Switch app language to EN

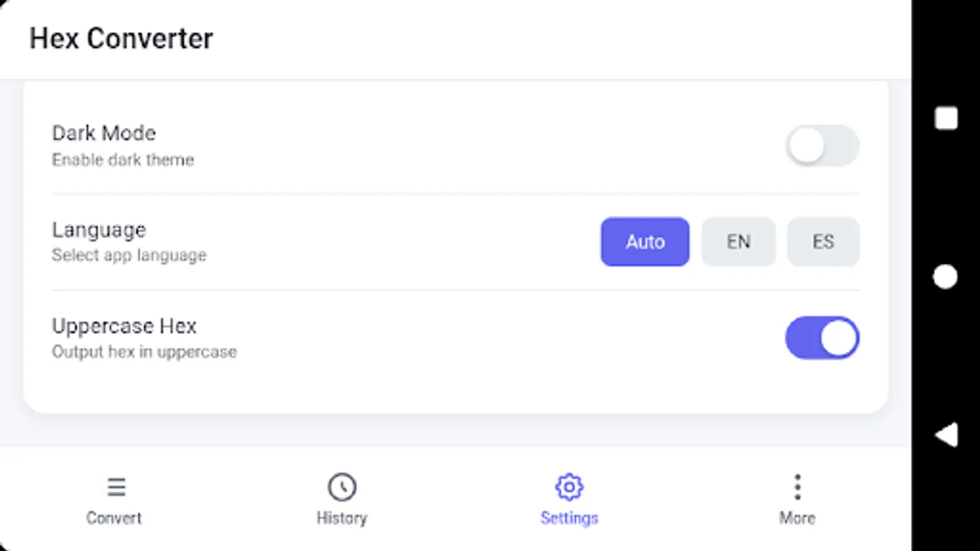pos(738,242)
